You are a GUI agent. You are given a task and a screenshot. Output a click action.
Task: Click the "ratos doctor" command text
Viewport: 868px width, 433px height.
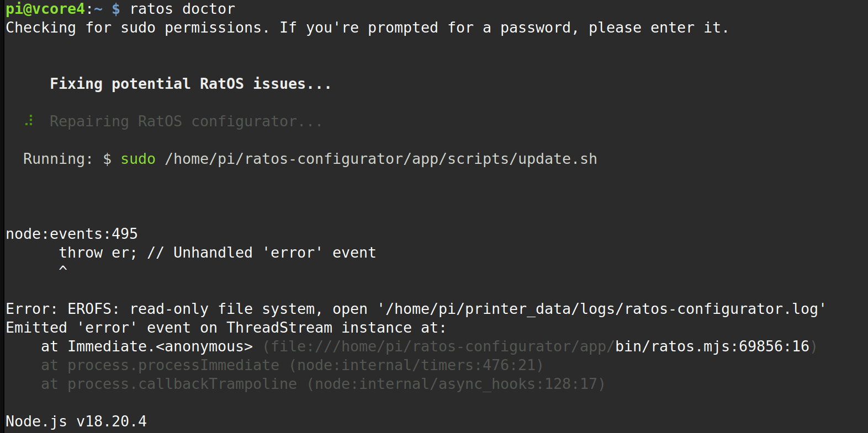pyautogui.click(x=182, y=9)
